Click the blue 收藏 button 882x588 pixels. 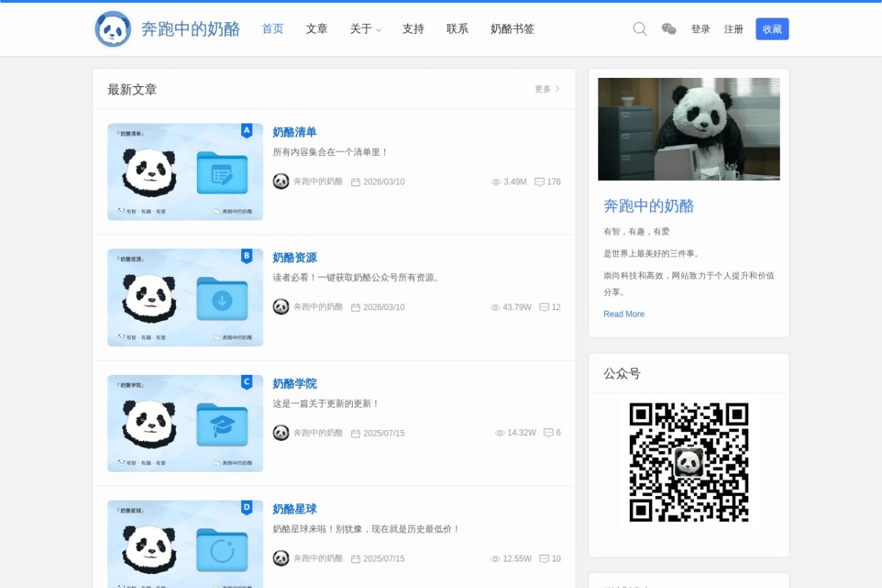[x=772, y=29]
